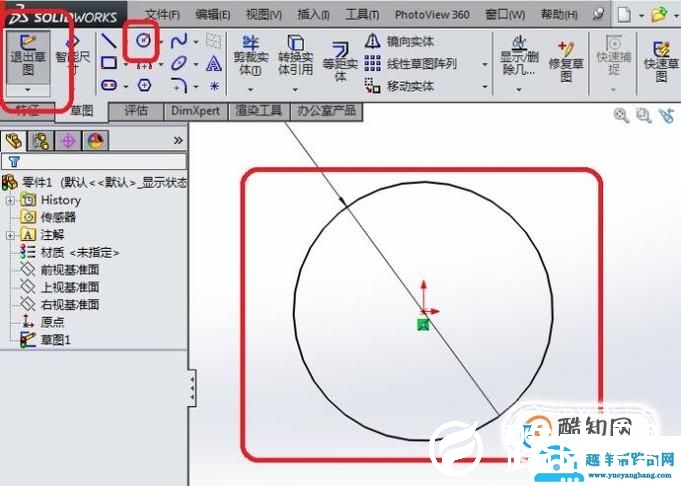Open dropdown next to Spline tool
681x486 pixels.
196,42
